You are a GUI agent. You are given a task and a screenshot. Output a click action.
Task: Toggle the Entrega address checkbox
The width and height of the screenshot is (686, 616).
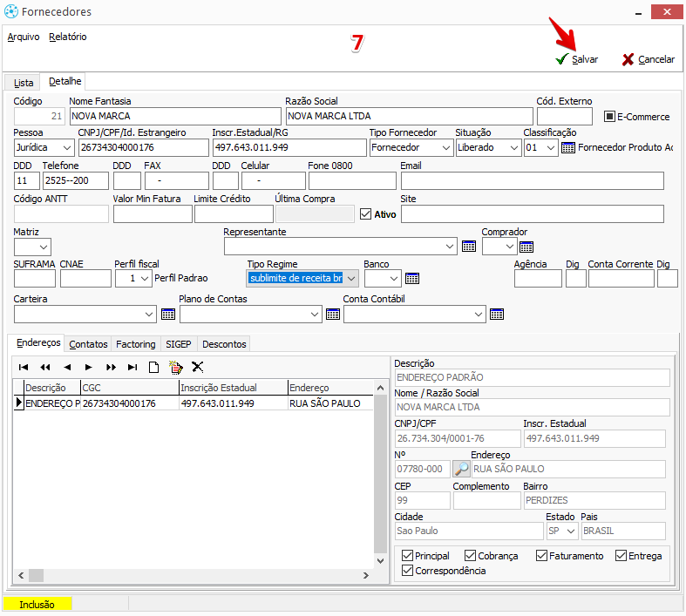621,556
